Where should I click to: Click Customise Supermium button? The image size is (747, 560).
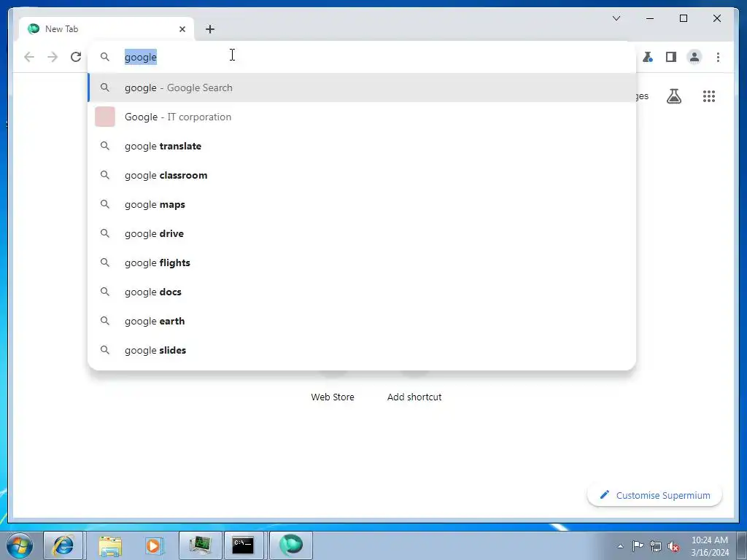pos(654,495)
